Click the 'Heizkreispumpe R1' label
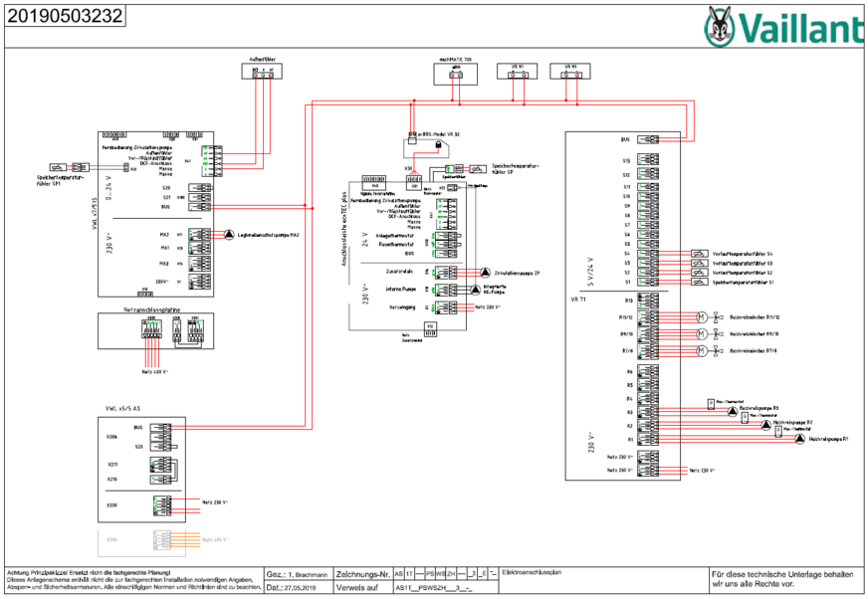This screenshot has width=868, height=599. [828, 439]
